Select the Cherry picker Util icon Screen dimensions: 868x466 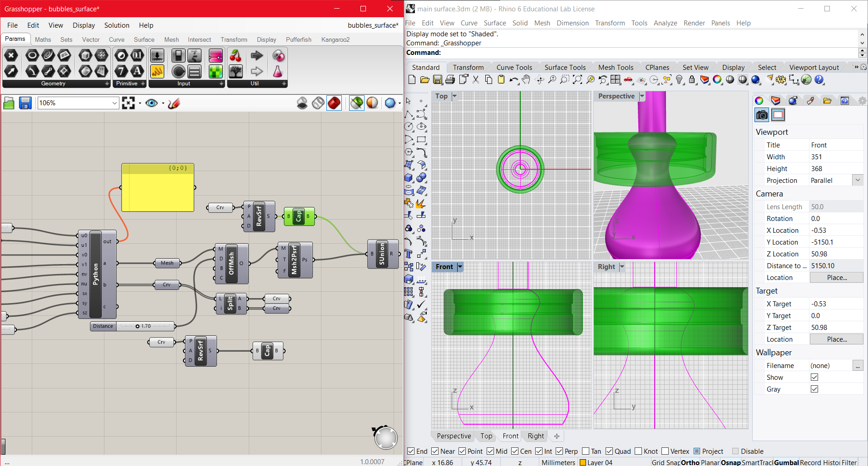tap(236, 55)
